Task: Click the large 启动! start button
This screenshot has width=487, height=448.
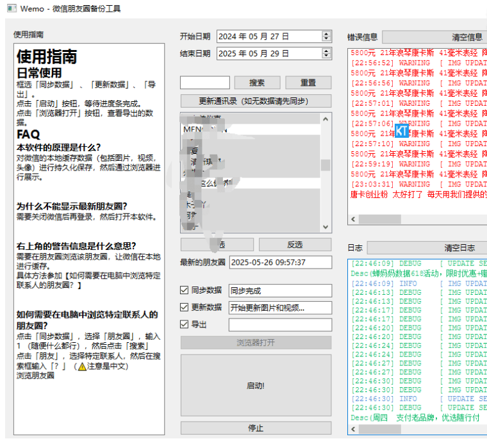Action: coord(256,386)
